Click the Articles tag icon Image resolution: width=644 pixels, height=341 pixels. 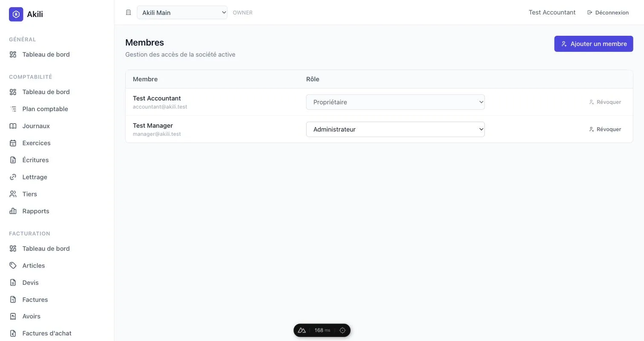pos(13,266)
